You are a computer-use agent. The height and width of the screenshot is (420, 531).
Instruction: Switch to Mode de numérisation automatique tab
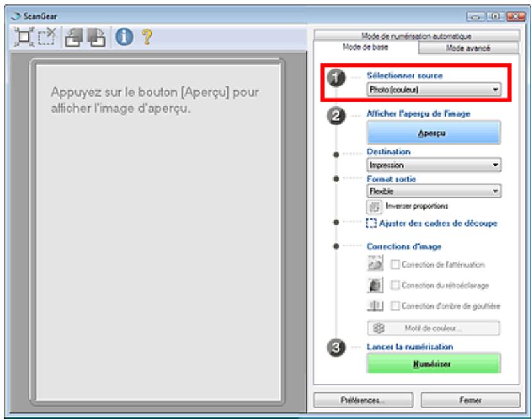(416, 36)
